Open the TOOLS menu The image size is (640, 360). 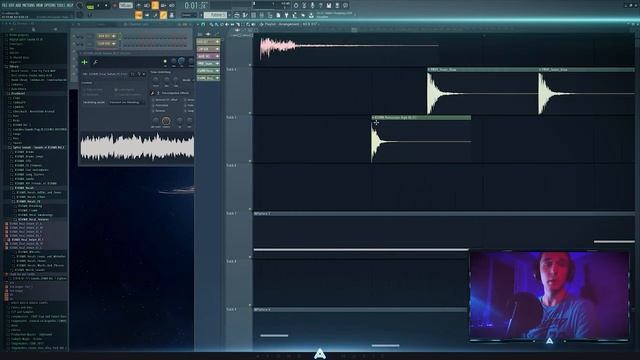(60, 5)
